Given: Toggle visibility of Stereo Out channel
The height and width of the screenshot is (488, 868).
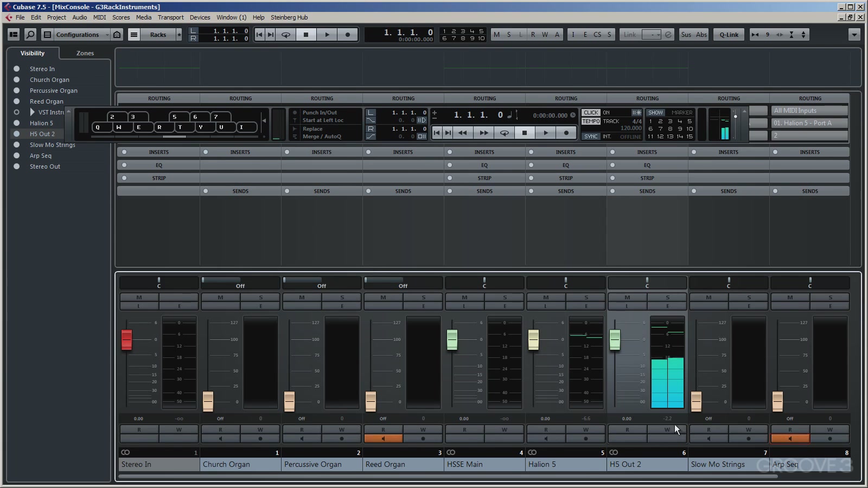Looking at the screenshot, I should pos(16,166).
